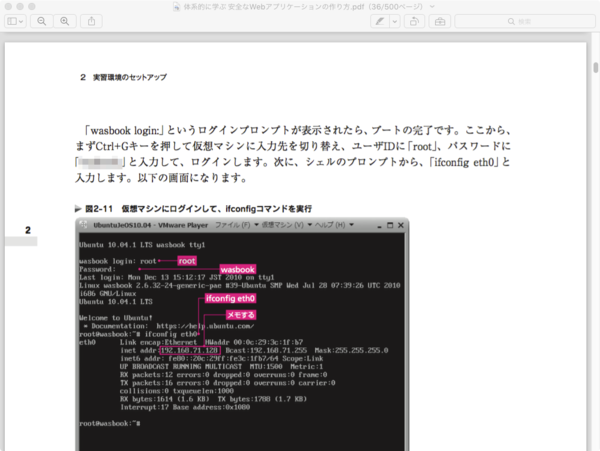Click the 'wasbook login: root' terminal line

[x=118, y=261]
